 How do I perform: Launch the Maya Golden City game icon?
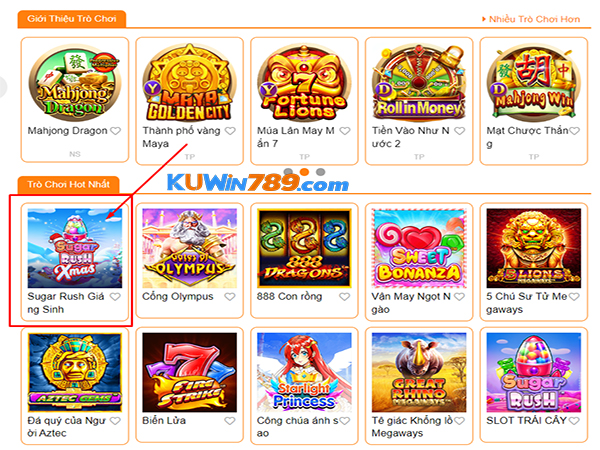point(190,83)
